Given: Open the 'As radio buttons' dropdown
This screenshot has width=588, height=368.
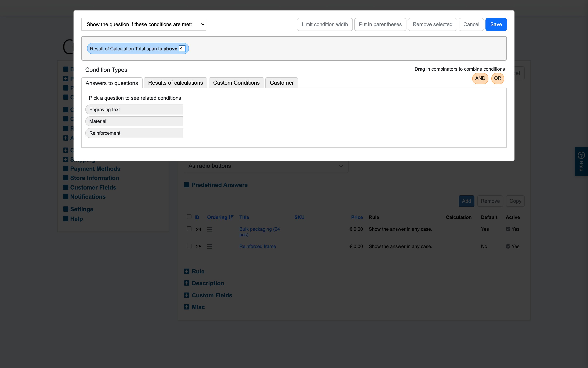Looking at the screenshot, I should pyautogui.click(x=266, y=166).
